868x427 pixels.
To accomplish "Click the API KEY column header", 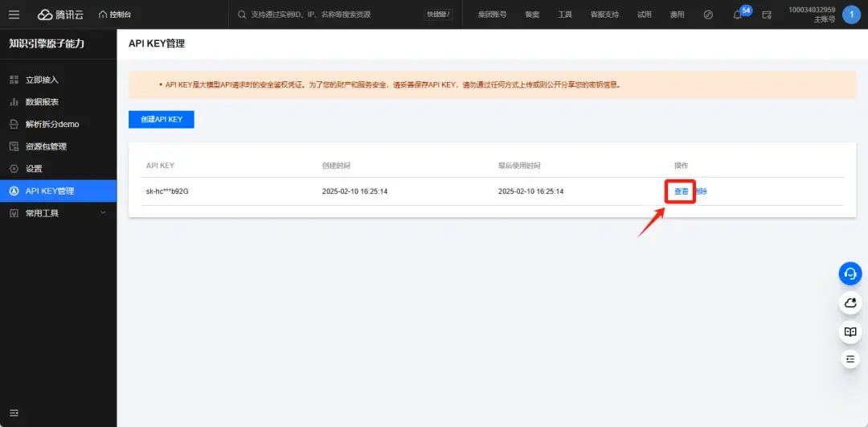I will pyautogui.click(x=160, y=166).
